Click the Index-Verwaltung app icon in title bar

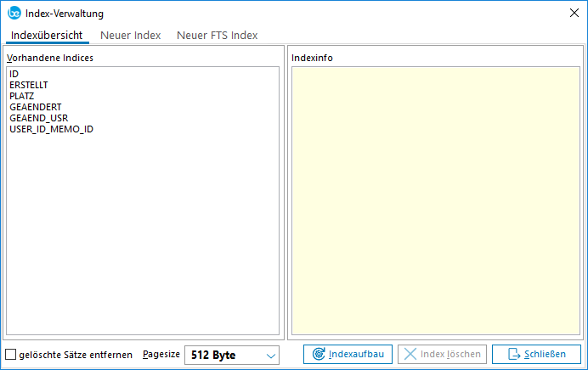(14, 13)
